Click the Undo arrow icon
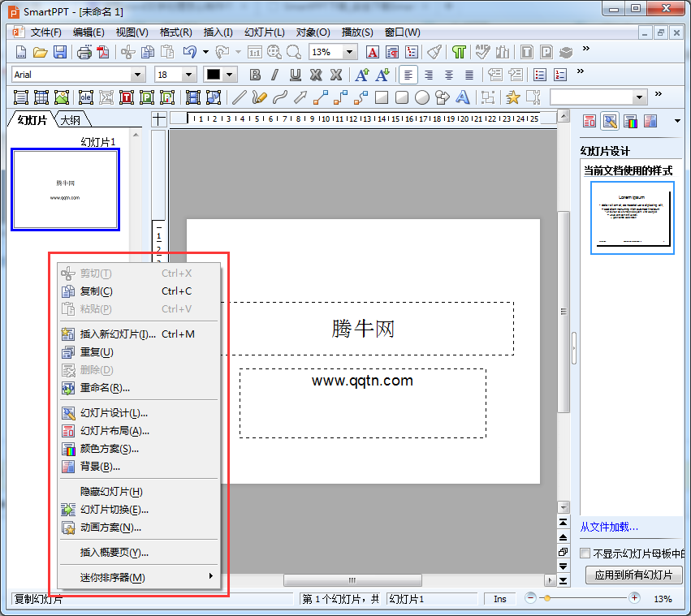691x616 pixels. 189,53
